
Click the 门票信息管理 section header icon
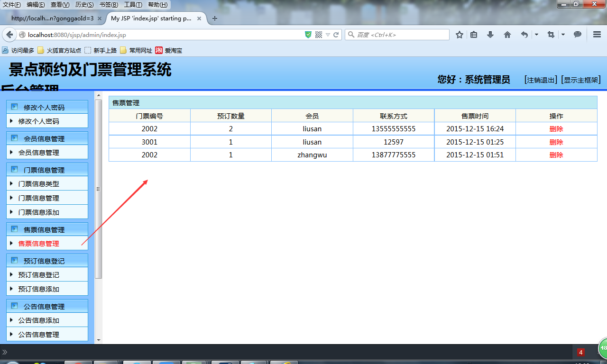(14, 170)
